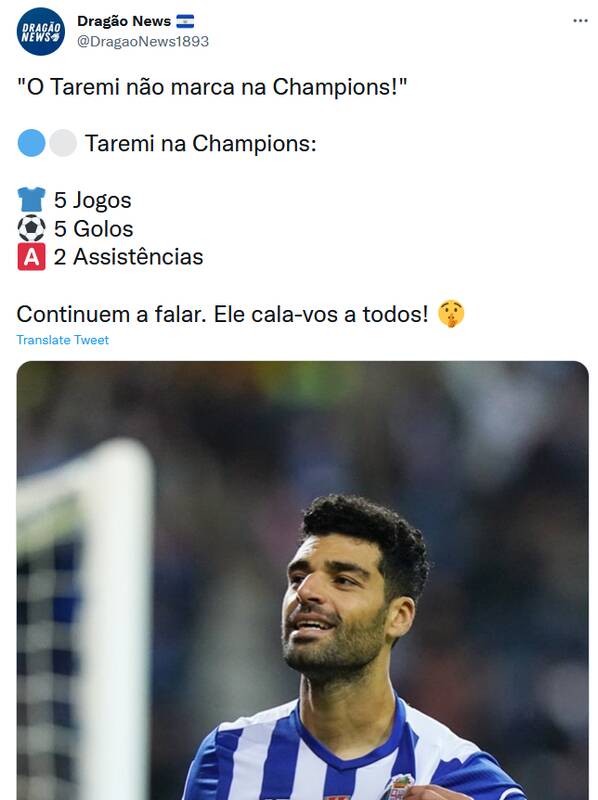Click the soccer ball emoji beside 5 Golos

click(x=32, y=228)
